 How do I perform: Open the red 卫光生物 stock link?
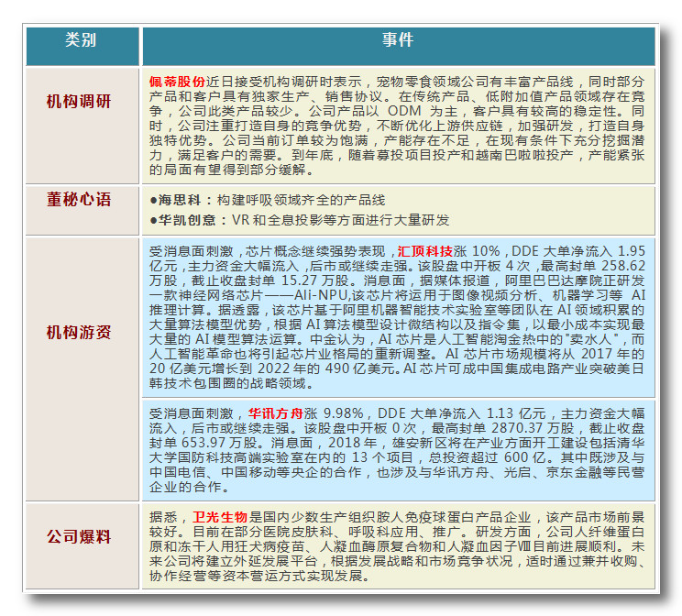[x=219, y=517]
